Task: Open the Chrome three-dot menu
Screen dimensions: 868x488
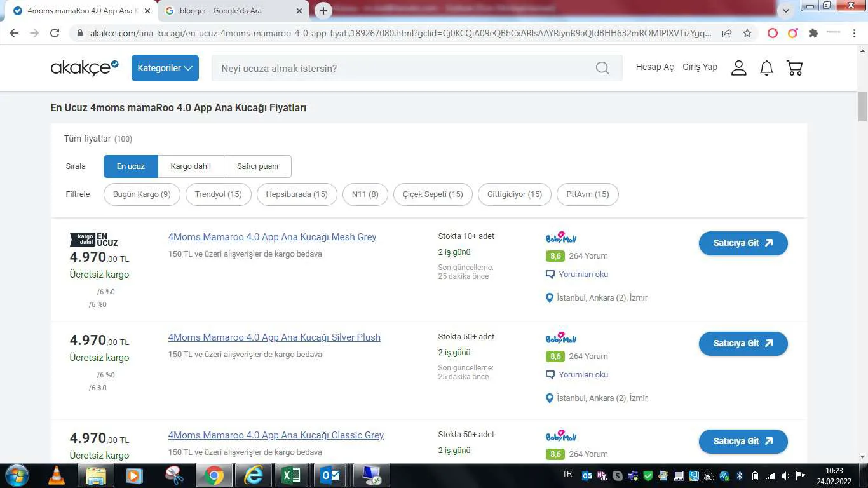Action: click(855, 33)
